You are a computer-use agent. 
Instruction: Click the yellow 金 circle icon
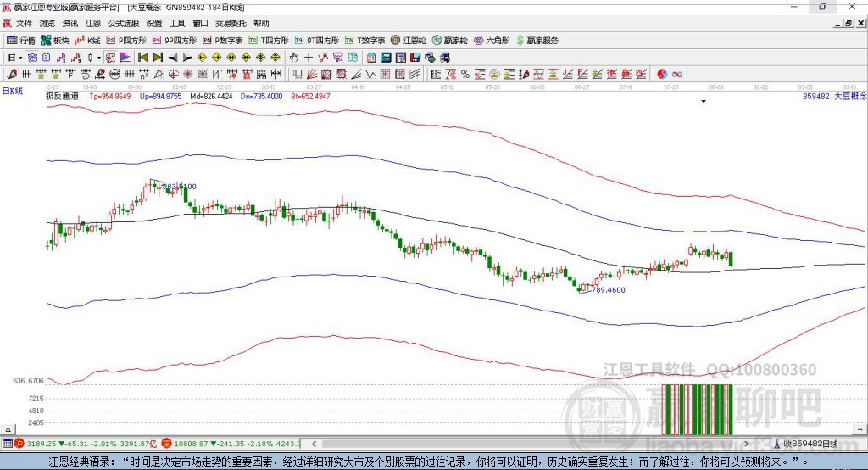[x=494, y=75]
